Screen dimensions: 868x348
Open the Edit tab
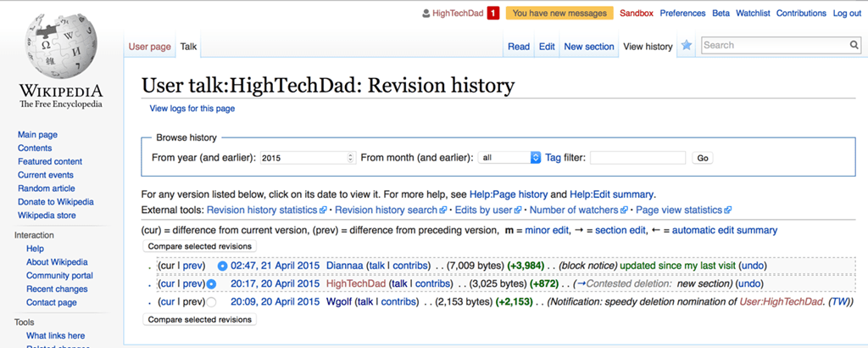pos(547,47)
